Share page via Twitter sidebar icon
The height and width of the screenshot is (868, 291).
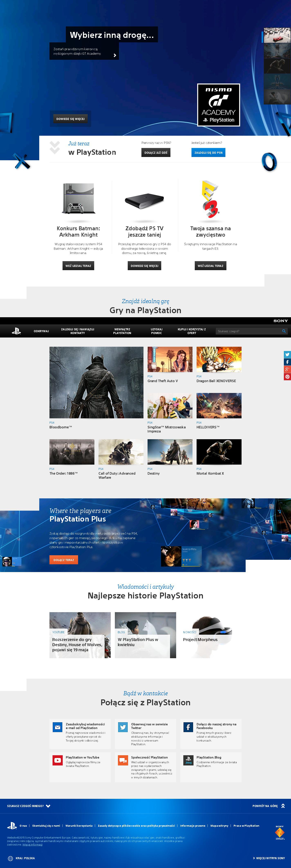point(287,354)
